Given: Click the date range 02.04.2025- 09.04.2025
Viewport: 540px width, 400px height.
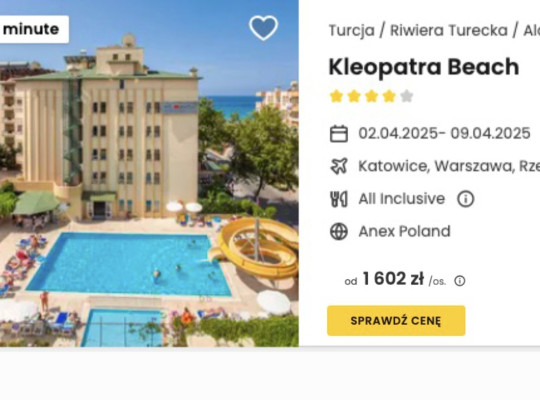Looking at the screenshot, I should (444, 133).
